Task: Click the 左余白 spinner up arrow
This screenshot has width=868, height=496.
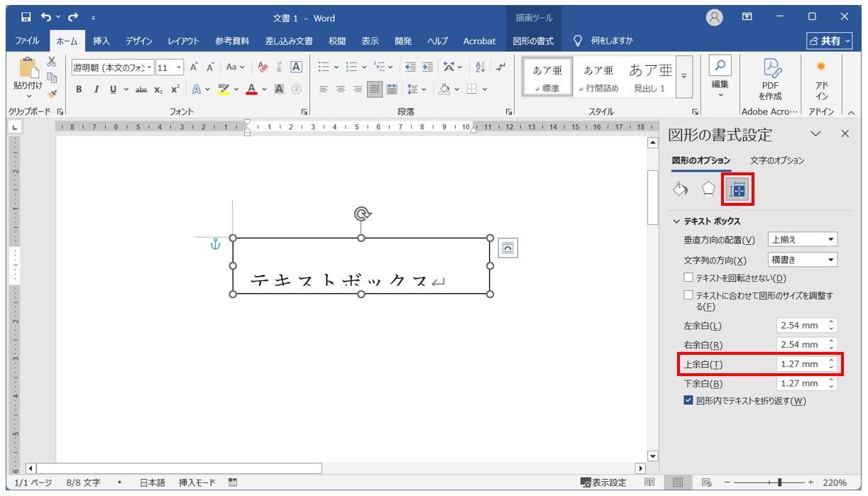Action: click(x=832, y=322)
